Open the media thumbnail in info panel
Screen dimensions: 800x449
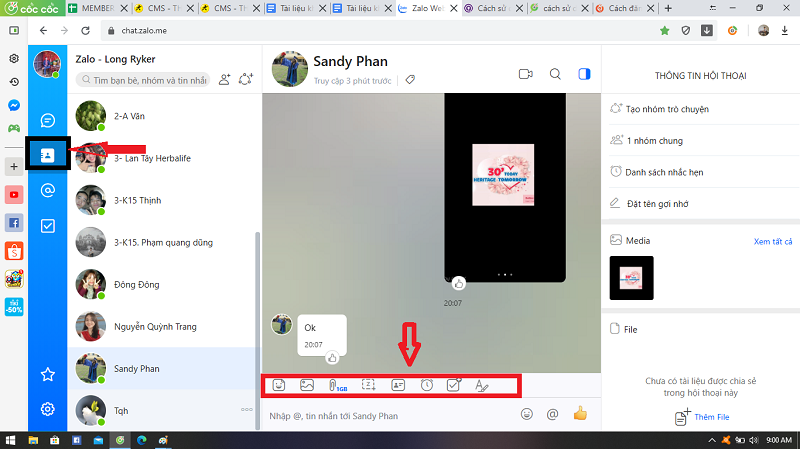[631, 278]
